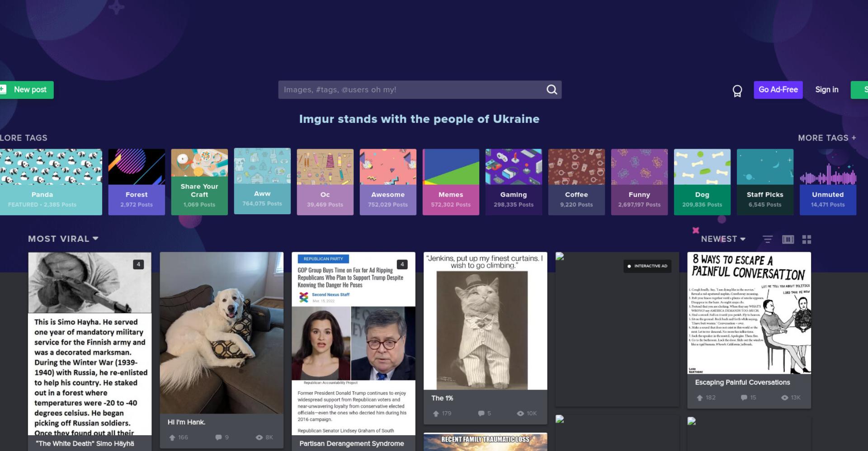Image resolution: width=868 pixels, height=451 pixels.
Task: Click the INTERACTIVE AD label
Action: (647, 266)
